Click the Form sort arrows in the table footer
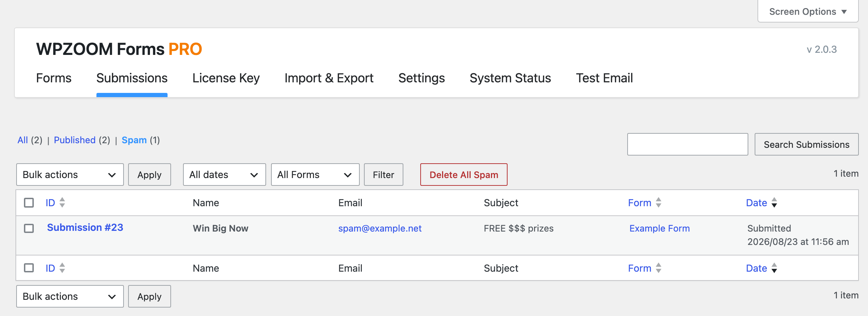The width and height of the screenshot is (868, 316). [659, 268]
